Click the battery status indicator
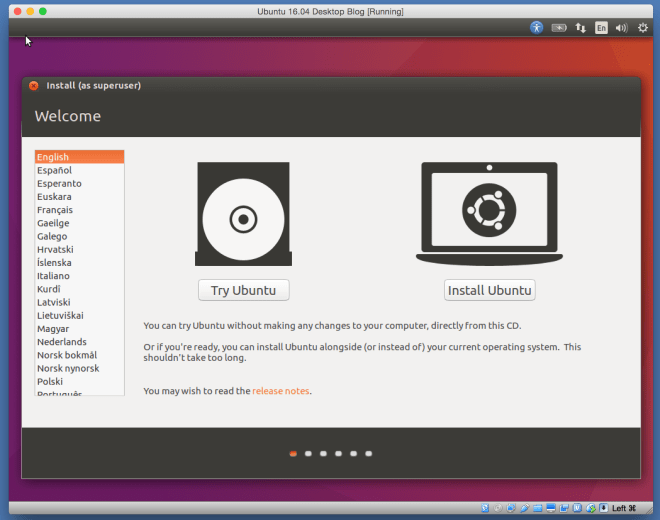 point(559,28)
